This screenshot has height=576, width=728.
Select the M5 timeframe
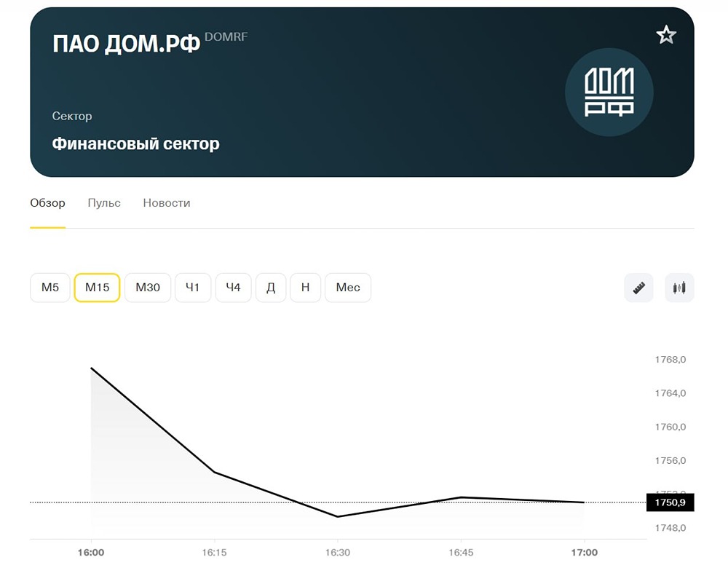[50, 287]
